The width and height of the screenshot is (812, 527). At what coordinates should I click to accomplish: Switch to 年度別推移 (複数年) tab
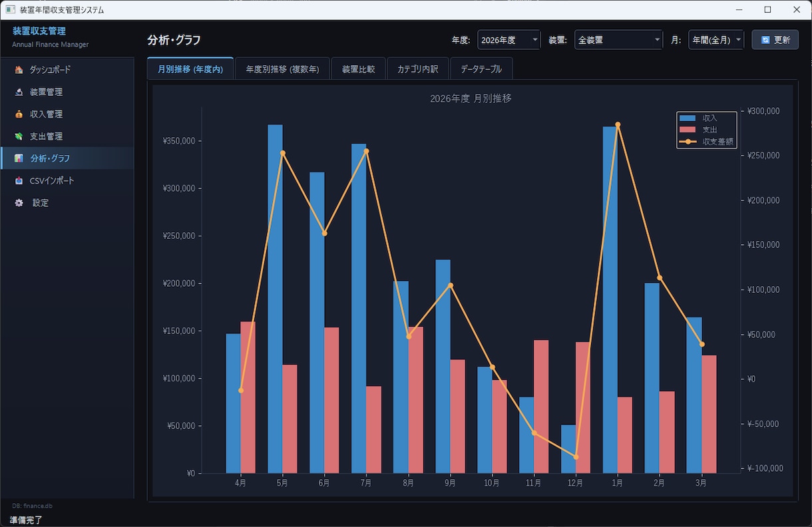tap(282, 69)
